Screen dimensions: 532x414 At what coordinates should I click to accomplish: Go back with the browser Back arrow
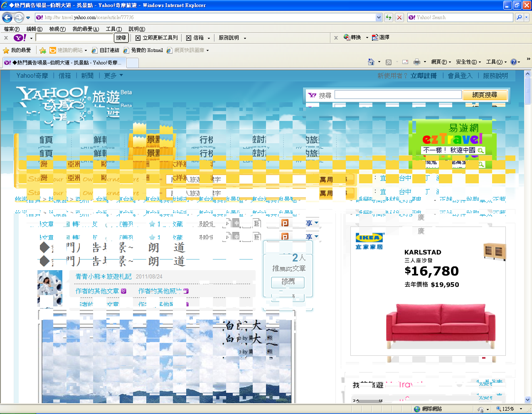click(x=7, y=17)
